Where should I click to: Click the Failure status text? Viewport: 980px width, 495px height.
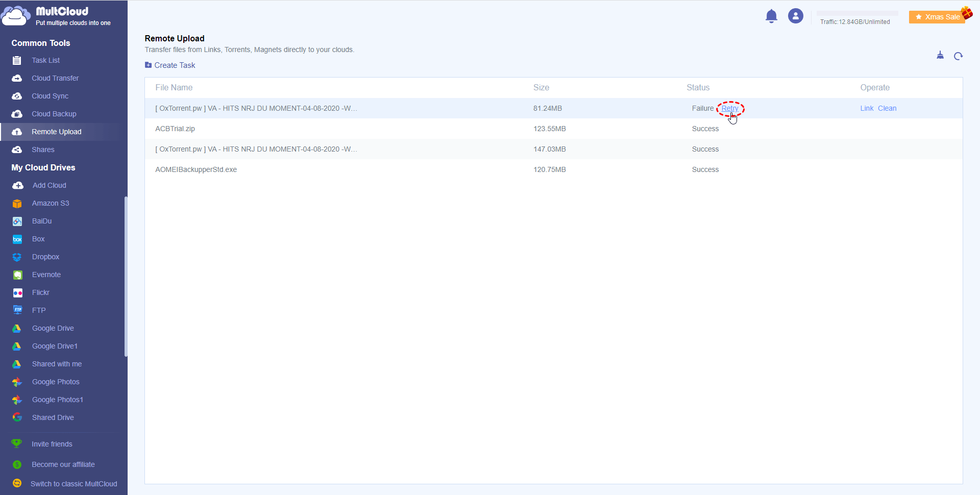[x=703, y=108]
